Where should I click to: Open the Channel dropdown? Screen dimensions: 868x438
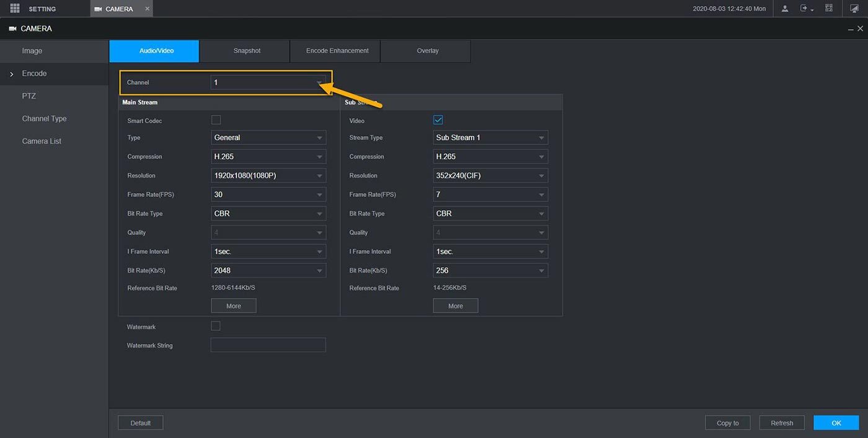[x=268, y=82]
